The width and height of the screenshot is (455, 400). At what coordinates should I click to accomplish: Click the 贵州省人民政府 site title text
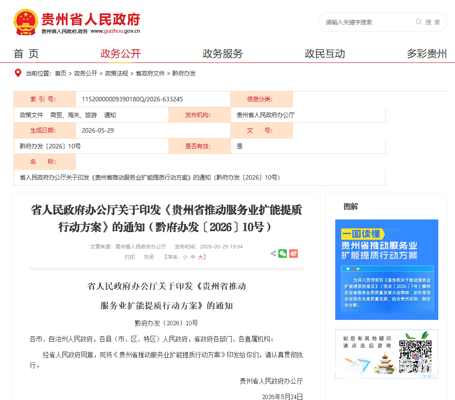[91, 19]
